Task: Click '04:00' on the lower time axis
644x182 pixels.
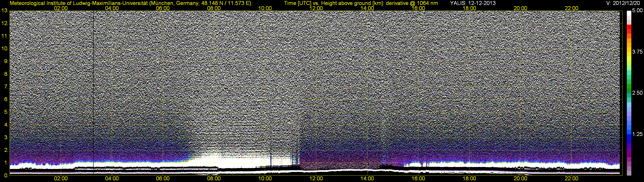Action: click(112, 179)
